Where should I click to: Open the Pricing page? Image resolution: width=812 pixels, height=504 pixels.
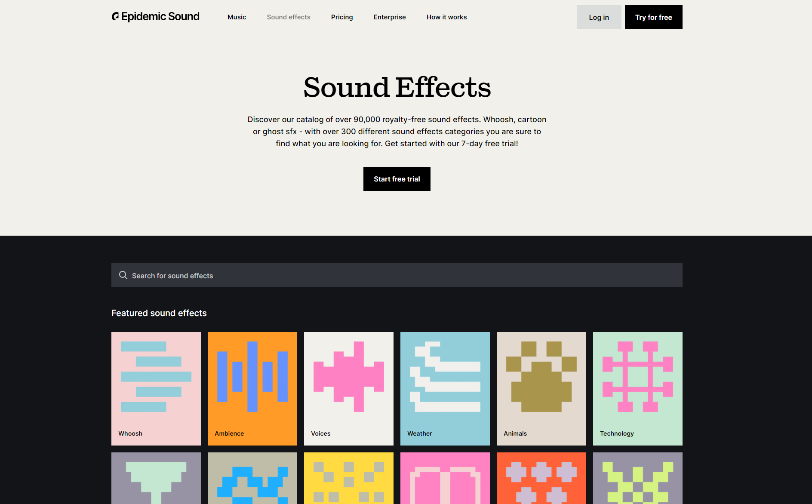pyautogui.click(x=341, y=17)
